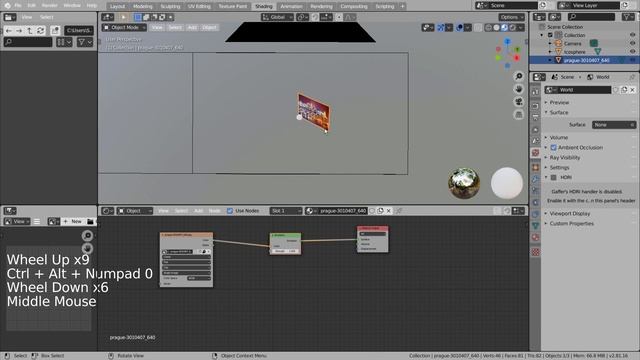Toggle Ambient Occlusion checkbox
The height and width of the screenshot is (360, 640).
553,147
